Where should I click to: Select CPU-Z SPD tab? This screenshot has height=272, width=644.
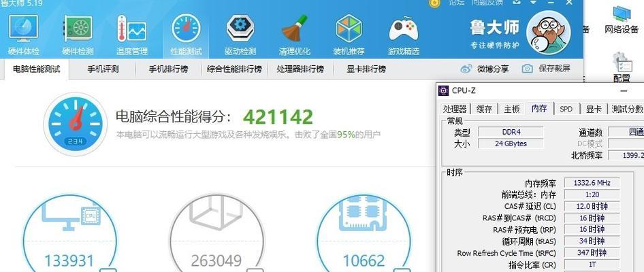[x=566, y=109]
